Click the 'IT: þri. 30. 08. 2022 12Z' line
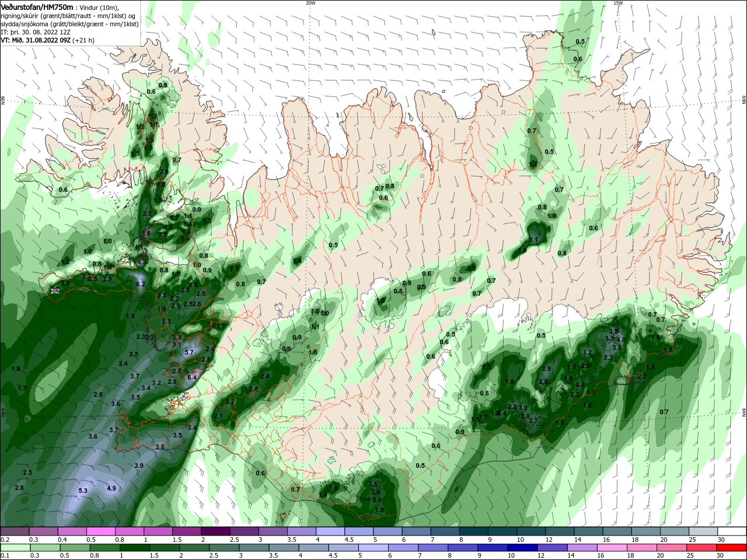Image resolution: width=747 pixels, height=560 pixels. pyautogui.click(x=36, y=32)
